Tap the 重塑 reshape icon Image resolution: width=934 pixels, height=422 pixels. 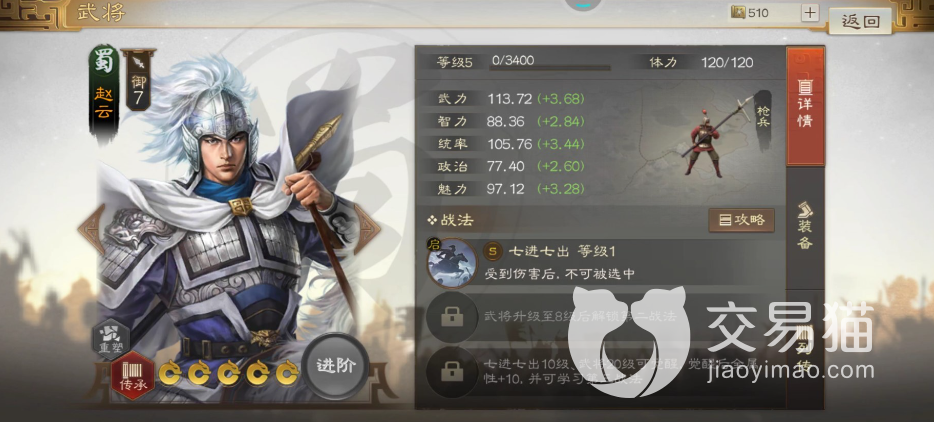111,339
